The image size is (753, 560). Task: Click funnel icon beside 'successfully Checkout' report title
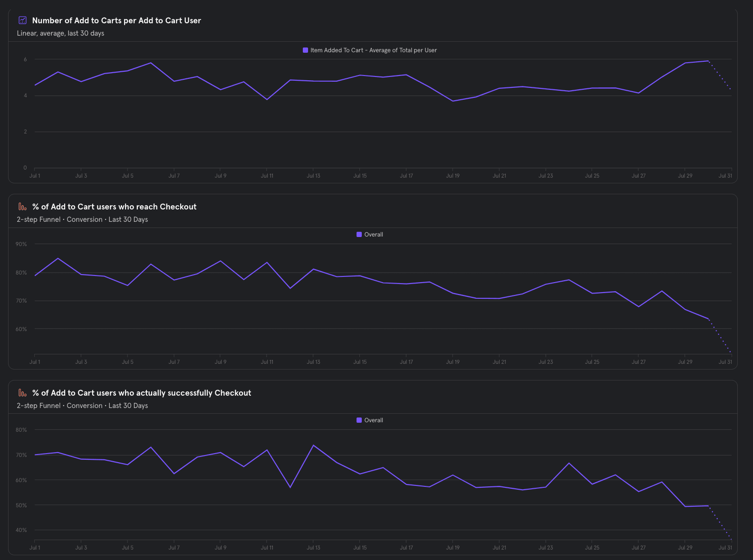[x=22, y=393]
